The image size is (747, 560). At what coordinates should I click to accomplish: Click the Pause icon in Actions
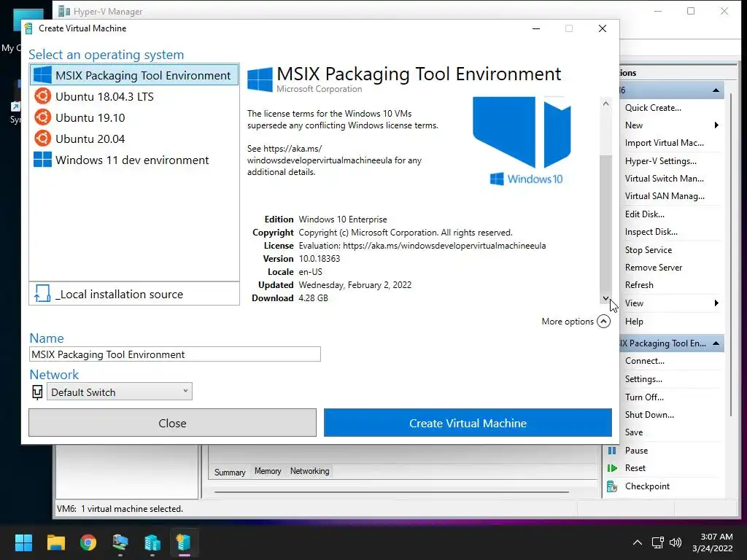point(612,451)
